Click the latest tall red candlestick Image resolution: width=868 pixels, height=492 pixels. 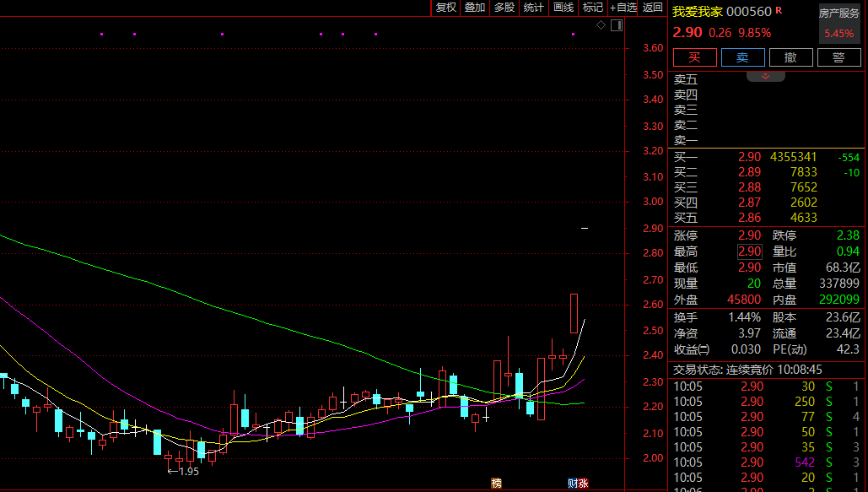pos(574,314)
